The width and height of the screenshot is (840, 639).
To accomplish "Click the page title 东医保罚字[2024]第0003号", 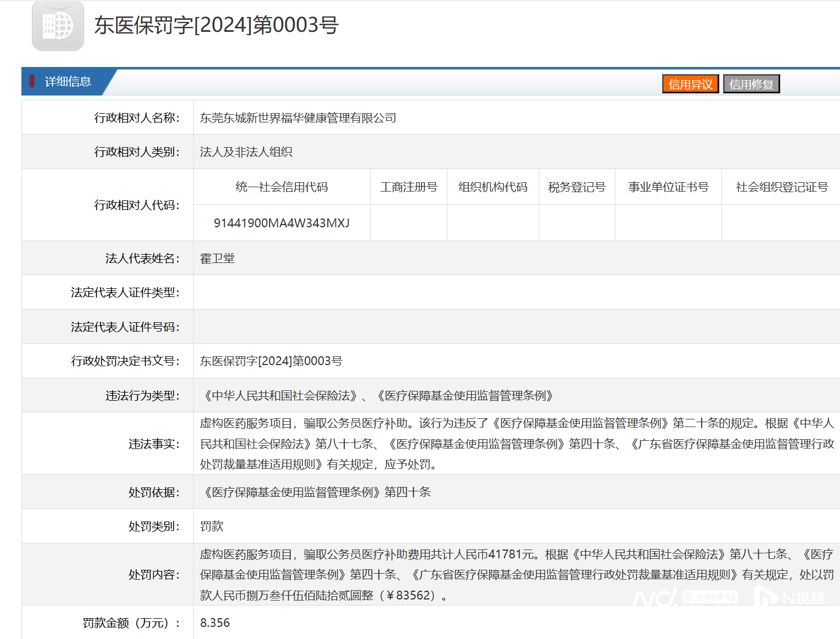I will pyautogui.click(x=216, y=25).
